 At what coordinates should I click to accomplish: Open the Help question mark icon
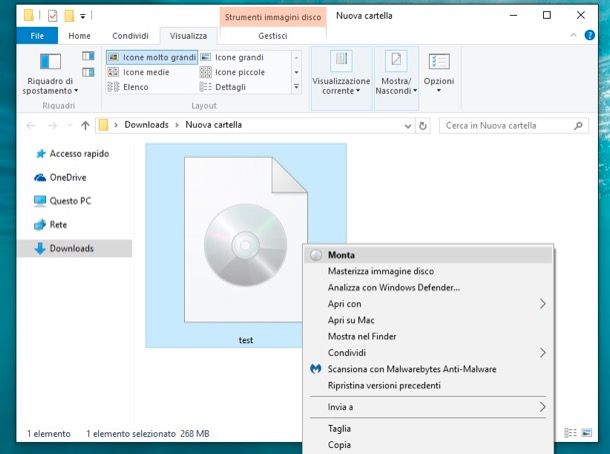point(589,35)
